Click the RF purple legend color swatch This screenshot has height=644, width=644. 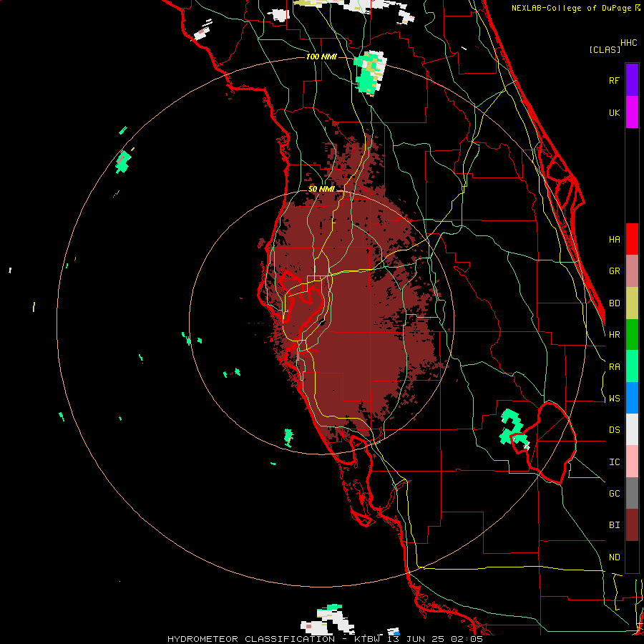[632, 80]
